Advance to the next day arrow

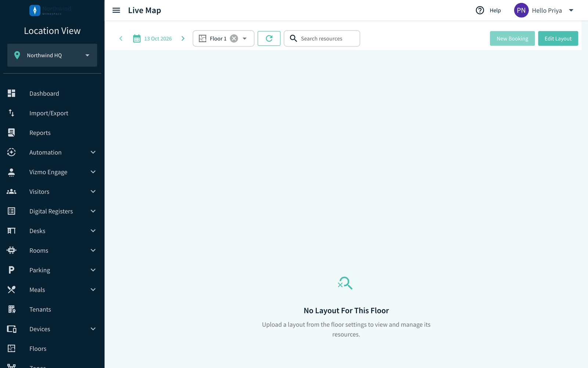[183, 39]
